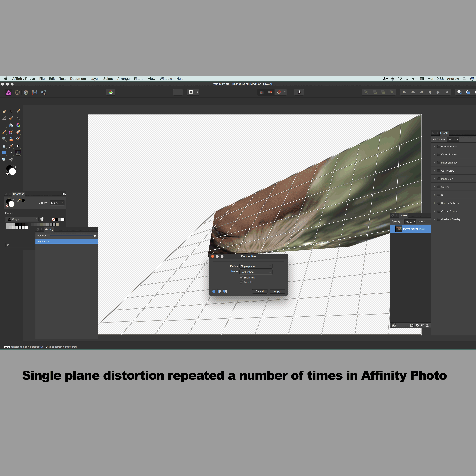Select the Hand (View) tool
Screen dimensions: 476x476
coord(4,111)
